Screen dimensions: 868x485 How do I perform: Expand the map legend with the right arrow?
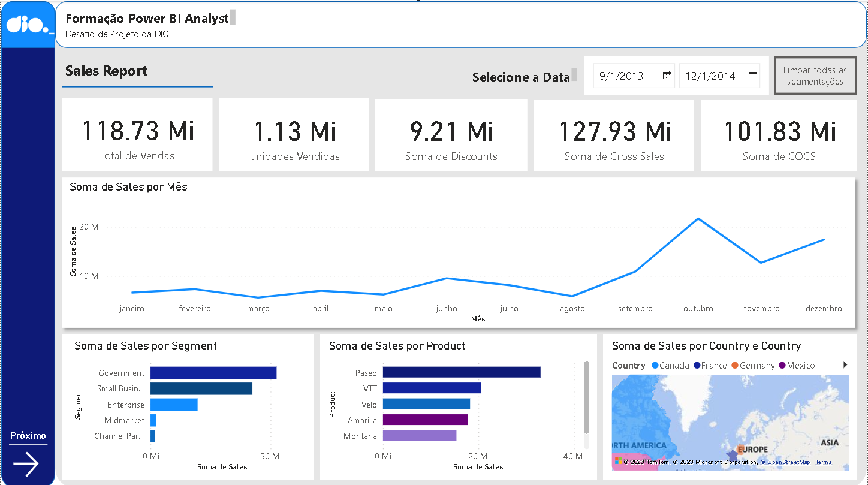tap(846, 364)
